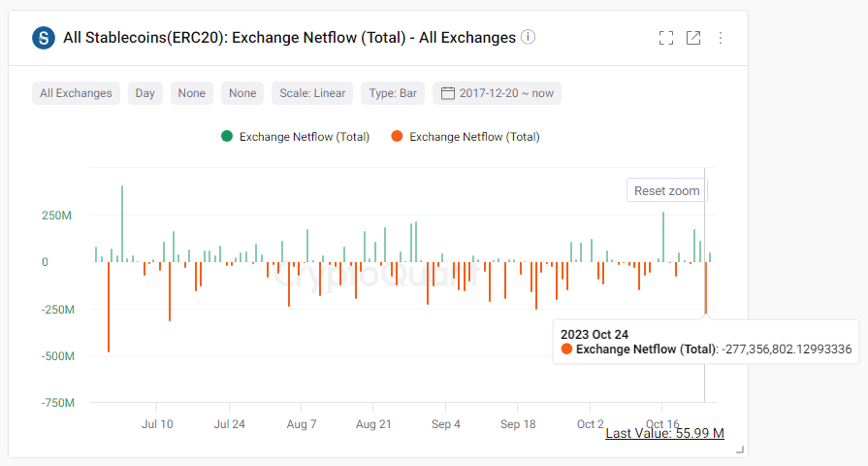Open chart in new window icon
The height and width of the screenshot is (466, 868).
[x=693, y=38]
